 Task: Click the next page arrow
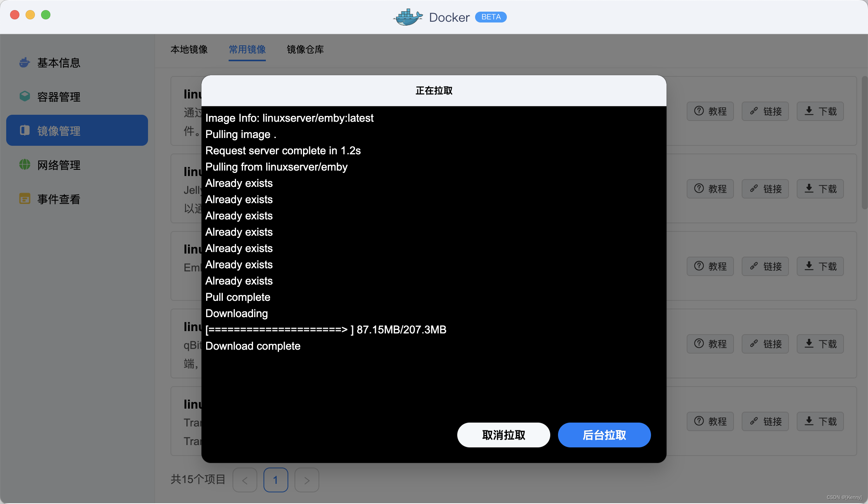point(307,480)
